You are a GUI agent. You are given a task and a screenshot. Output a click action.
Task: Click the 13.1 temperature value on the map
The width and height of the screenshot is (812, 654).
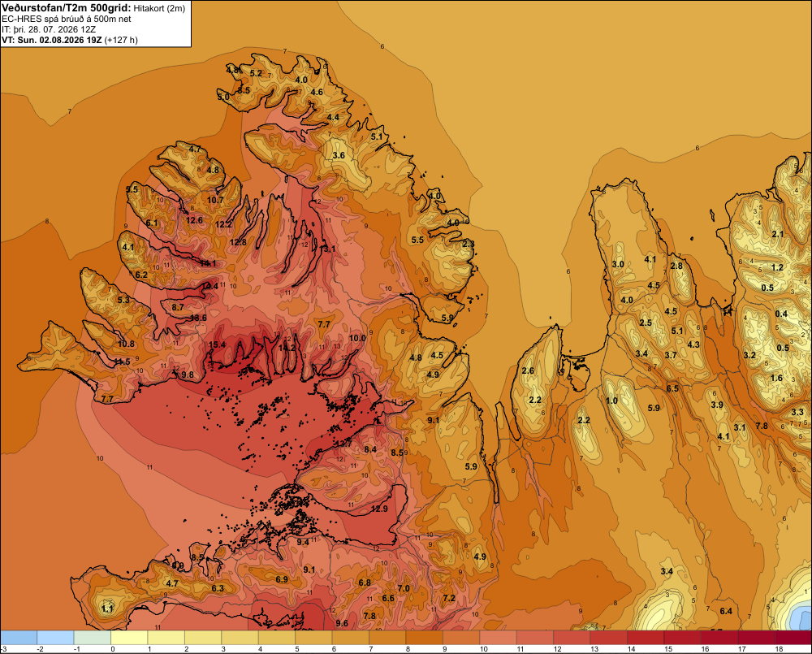tap(327, 249)
